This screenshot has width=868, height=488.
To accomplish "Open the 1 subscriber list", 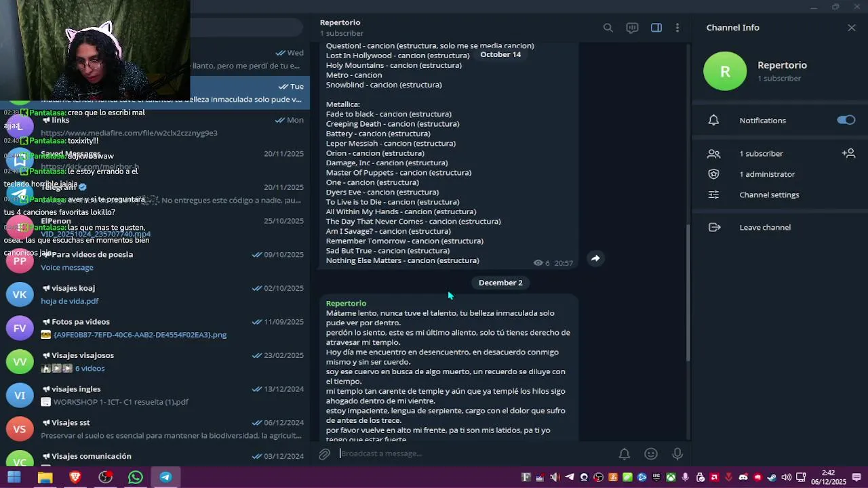I will (761, 154).
